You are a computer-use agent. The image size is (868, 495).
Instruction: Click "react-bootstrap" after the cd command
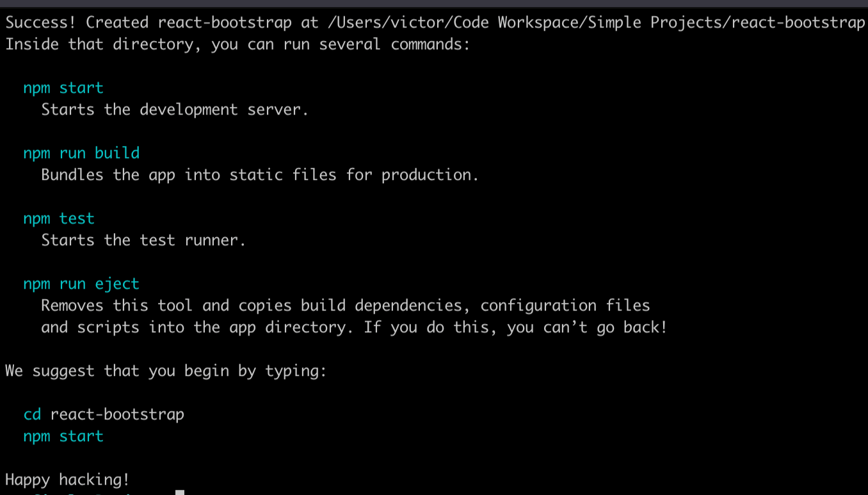117,414
